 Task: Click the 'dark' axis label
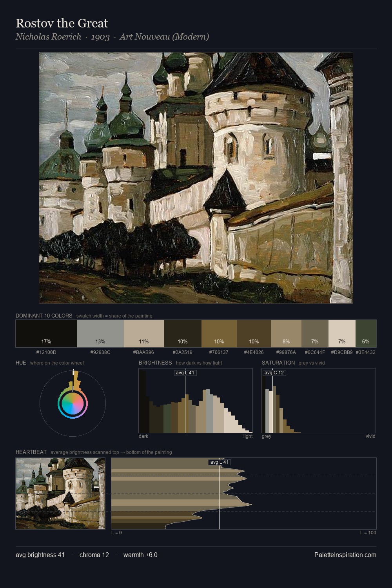pyautogui.click(x=143, y=436)
